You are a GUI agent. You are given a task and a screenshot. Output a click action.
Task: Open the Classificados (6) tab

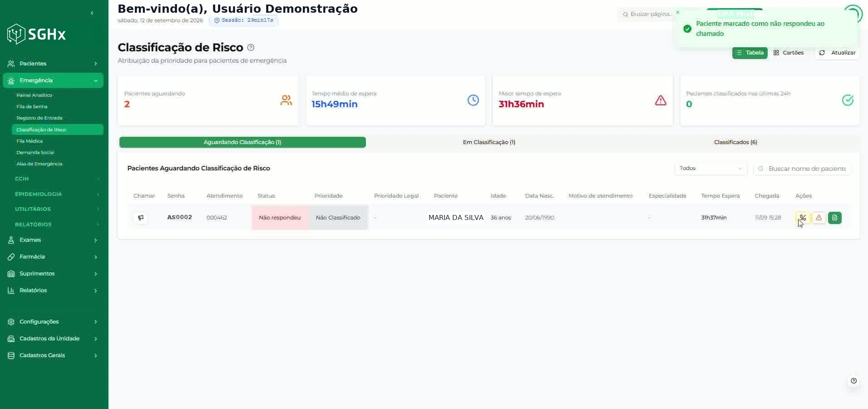point(735,142)
